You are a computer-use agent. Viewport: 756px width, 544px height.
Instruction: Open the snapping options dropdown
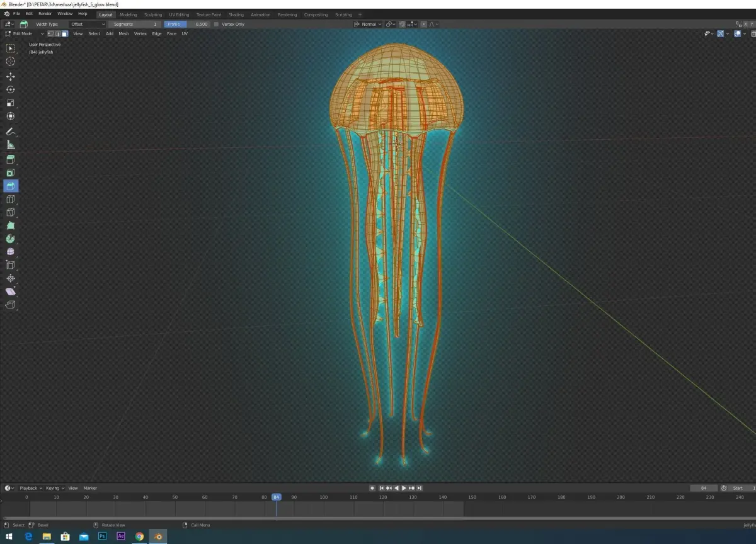[412, 24]
